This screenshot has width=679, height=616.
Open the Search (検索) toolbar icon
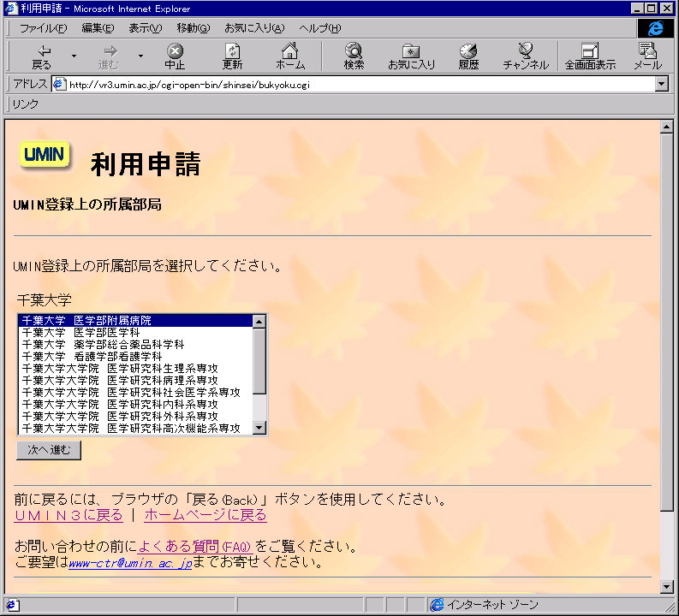[354, 56]
